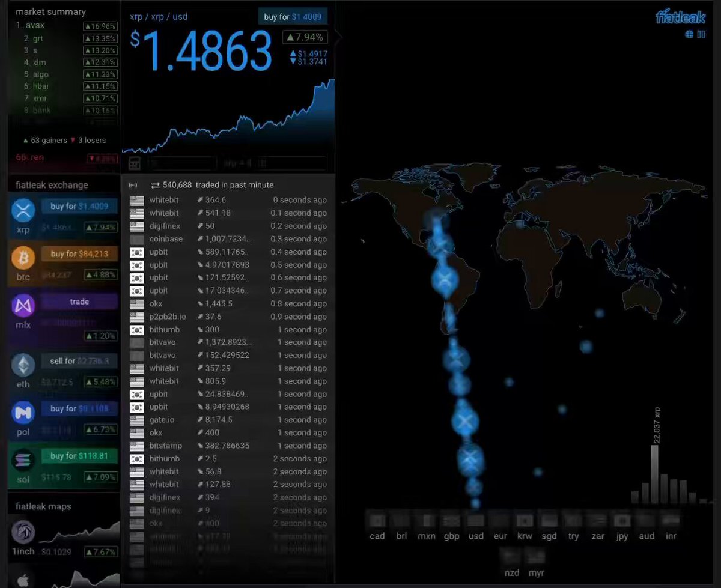Select the jpy currency flag
The image size is (721, 588).
pyautogui.click(x=622, y=520)
